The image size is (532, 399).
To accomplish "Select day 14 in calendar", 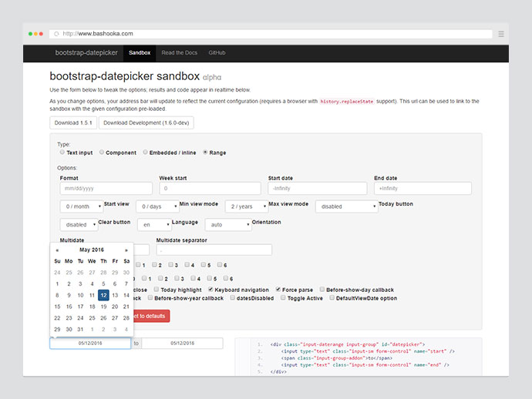I will click(126, 295).
